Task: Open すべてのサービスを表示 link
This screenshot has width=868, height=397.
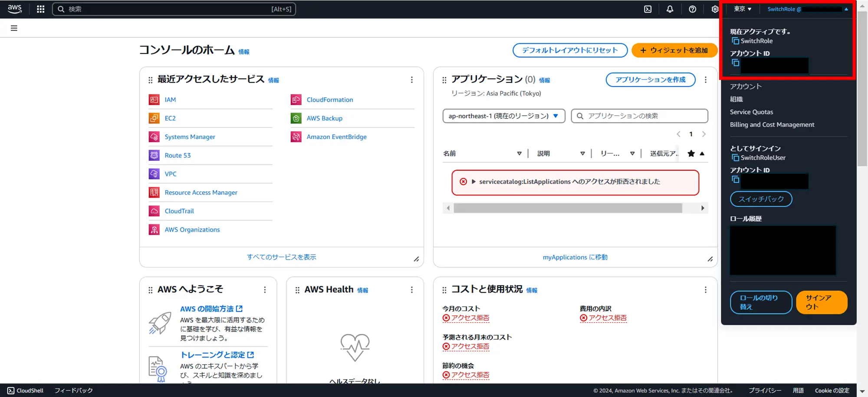Action: pyautogui.click(x=282, y=257)
